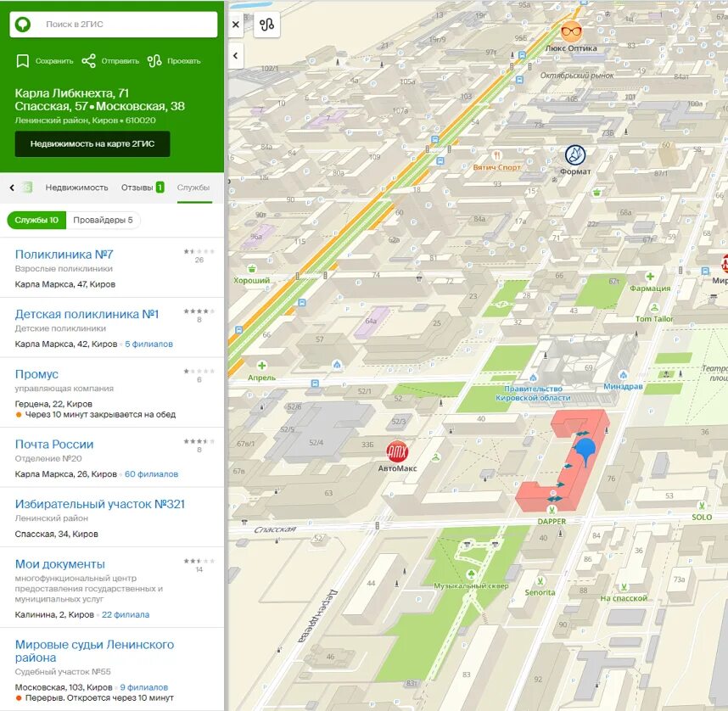Open 'Поликлиника №7' listing
728x711 pixels.
pyautogui.click(x=64, y=255)
